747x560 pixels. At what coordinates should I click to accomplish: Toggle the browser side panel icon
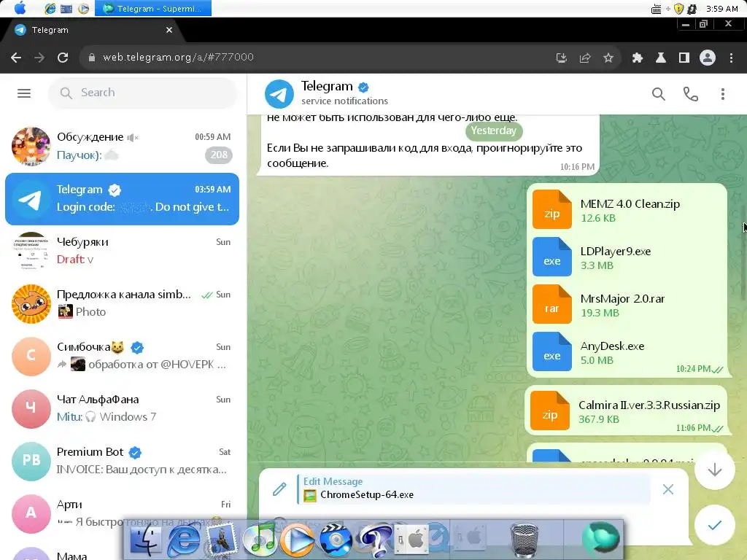684,58
